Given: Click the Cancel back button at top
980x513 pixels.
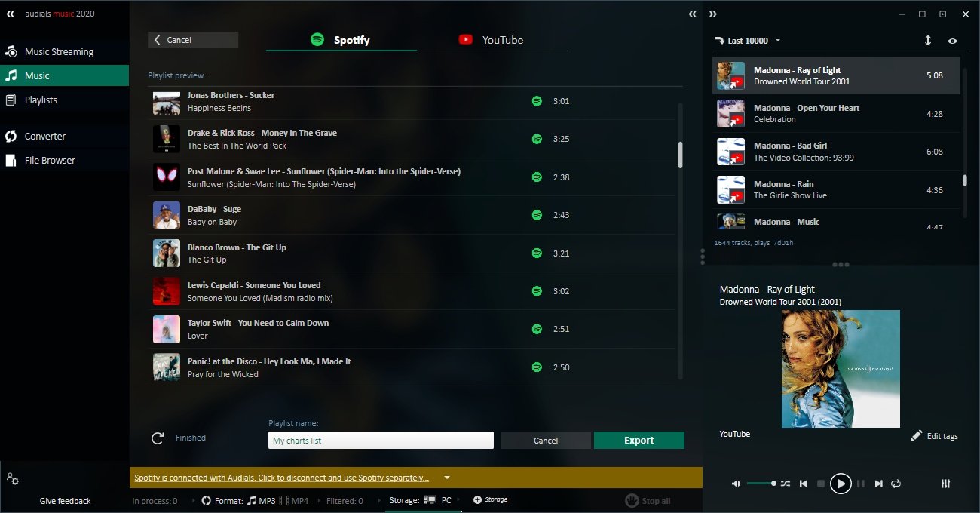Looking at the screenshot, I should coord(193,40).
